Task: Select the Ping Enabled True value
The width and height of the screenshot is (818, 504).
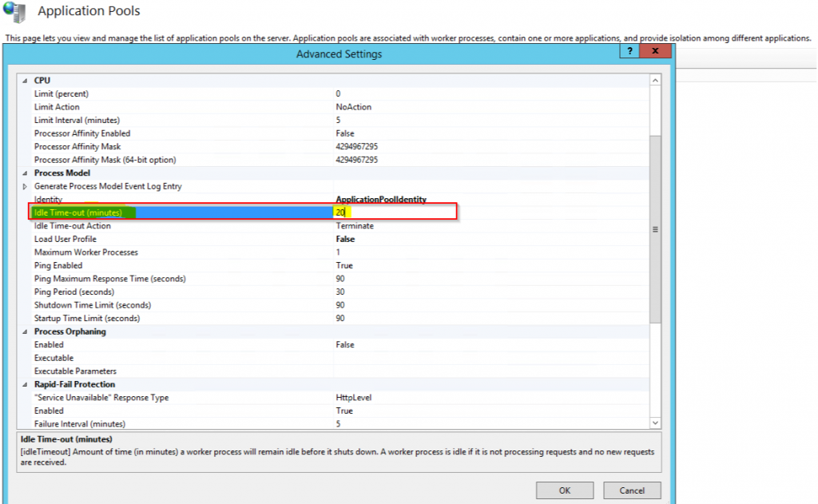Action: (344, 265)
